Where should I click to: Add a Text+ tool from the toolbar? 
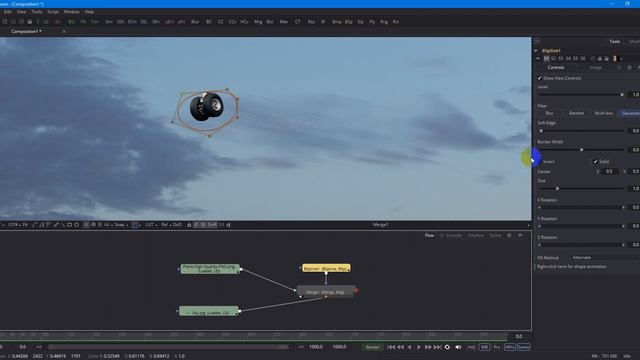coord(95,22)
